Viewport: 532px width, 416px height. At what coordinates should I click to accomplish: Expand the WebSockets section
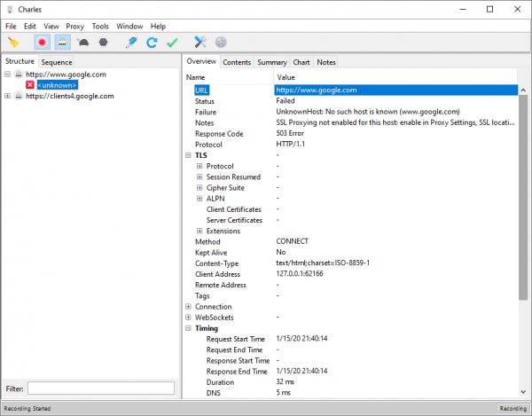(x=188, y=318)
